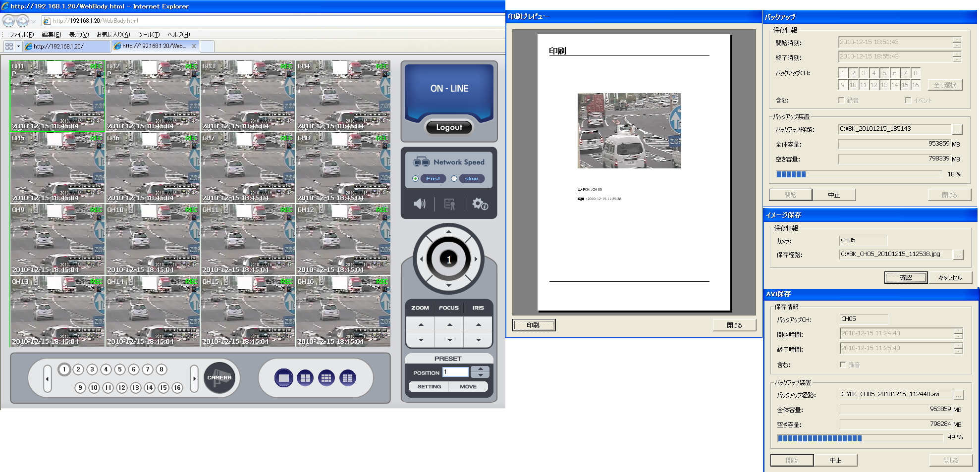Toggle backup channel 16 box
980x472 pixels.
click(x=916, y=85)
